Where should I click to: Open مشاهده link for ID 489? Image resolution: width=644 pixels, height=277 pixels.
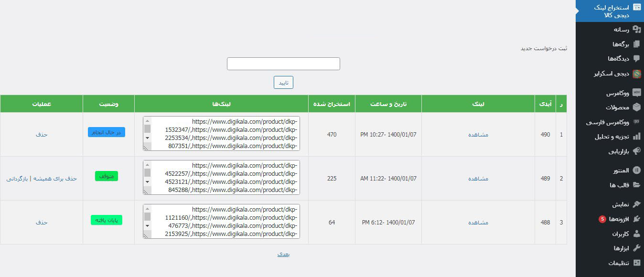click(478, 179)
